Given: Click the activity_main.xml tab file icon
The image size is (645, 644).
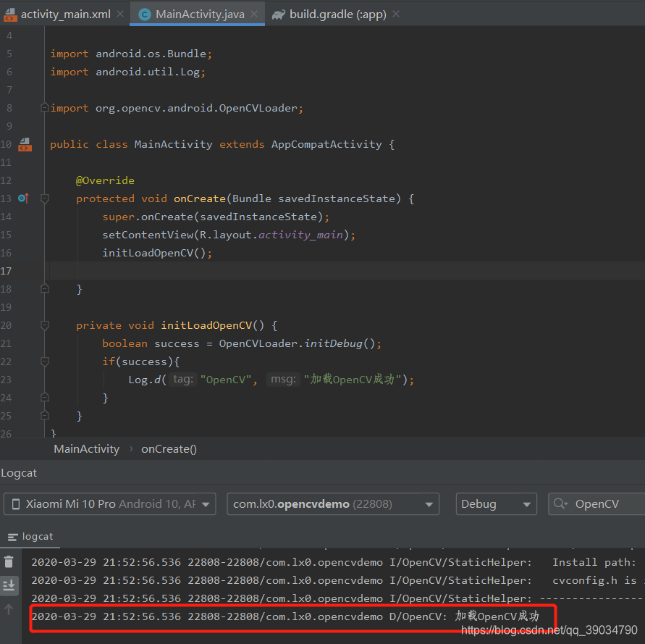Looking at the screenshot, I should pyautogui.click(x=10, y=14).
